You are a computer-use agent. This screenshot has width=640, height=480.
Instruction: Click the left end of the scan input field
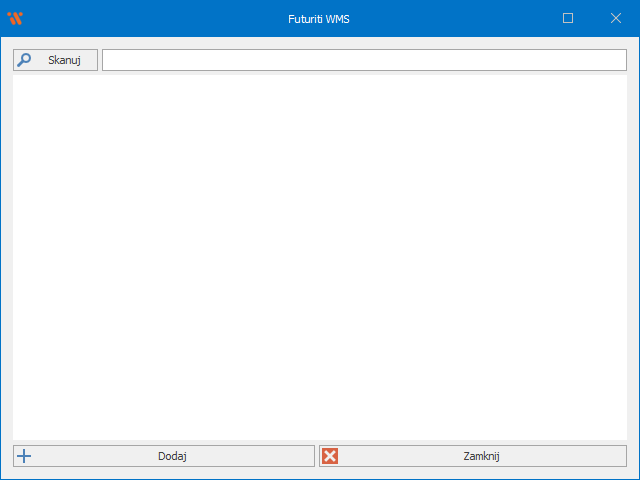110,60
